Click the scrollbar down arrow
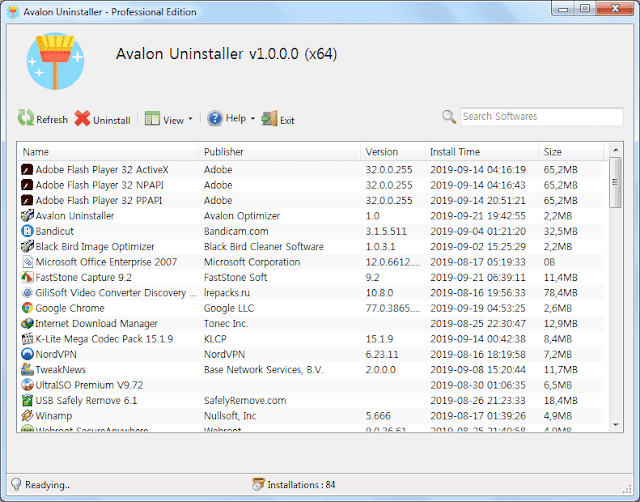Viewport: 640px width, 502px height. (x=616, y=425)
